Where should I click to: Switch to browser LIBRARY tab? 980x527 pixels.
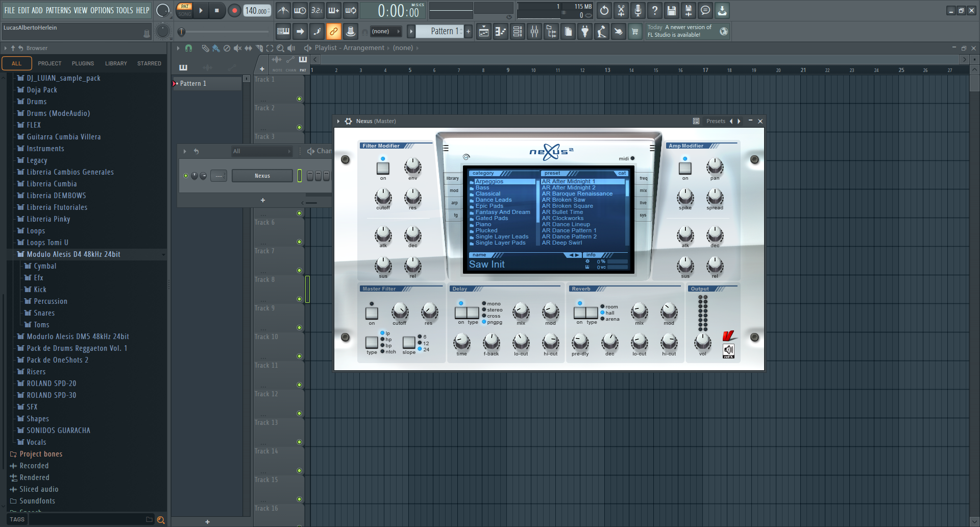(x=116, y=63)
